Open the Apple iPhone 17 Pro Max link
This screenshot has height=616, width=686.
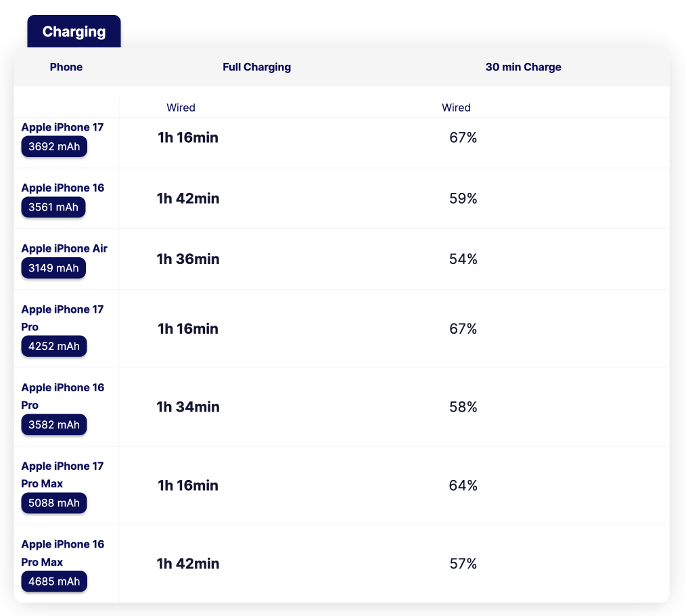62,475
